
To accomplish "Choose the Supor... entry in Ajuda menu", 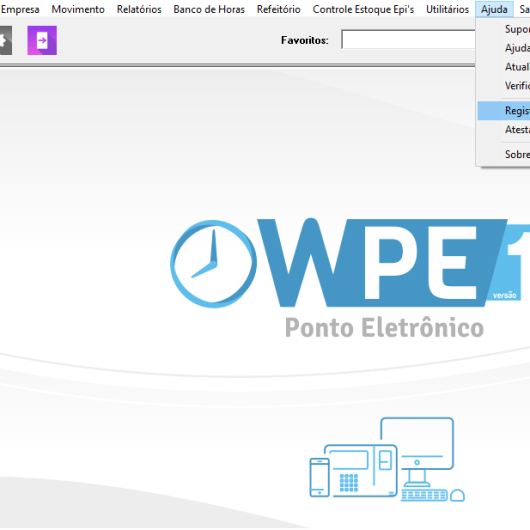I will pos(504,29).
